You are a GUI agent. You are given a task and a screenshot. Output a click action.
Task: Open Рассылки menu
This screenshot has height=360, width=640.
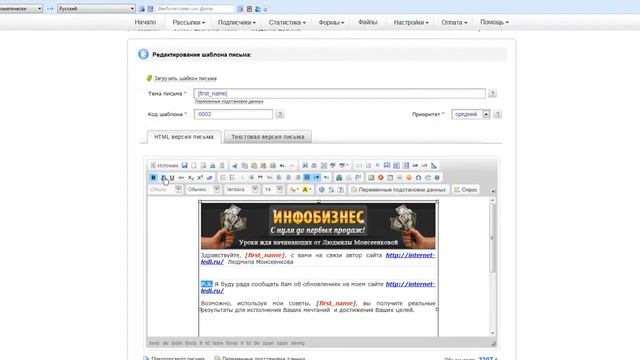click(x=189, y=22)
